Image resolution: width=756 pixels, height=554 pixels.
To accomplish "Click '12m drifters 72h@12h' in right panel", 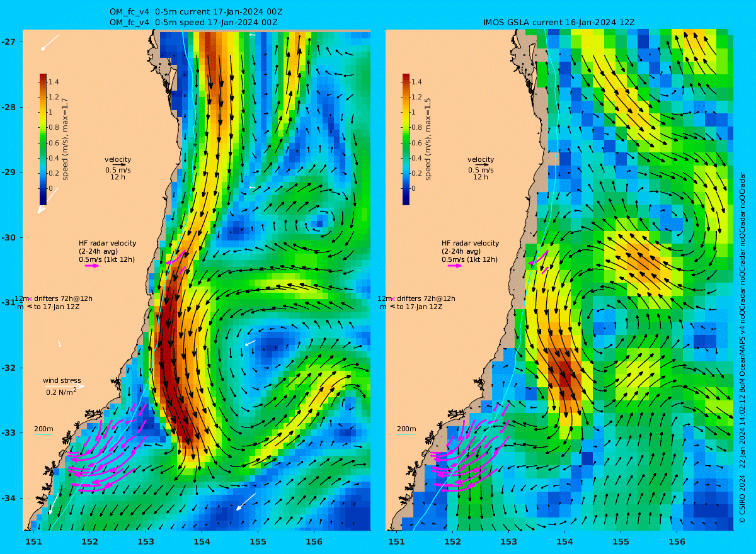I will tap(416, 298).
